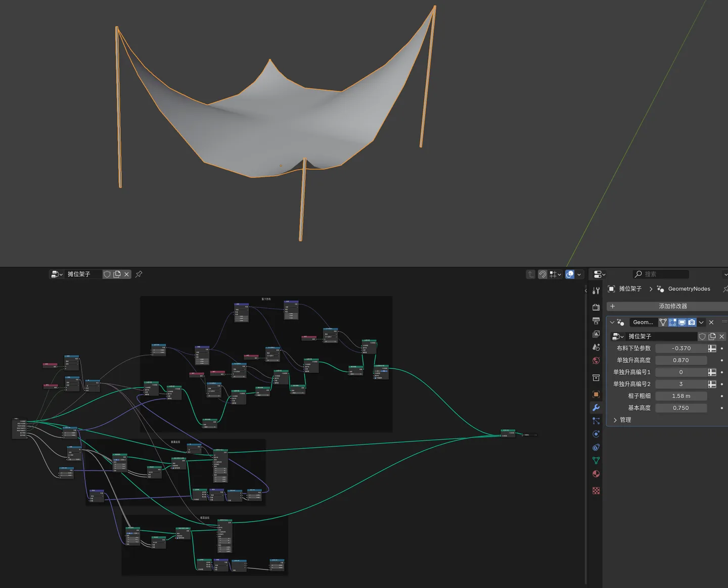
Task: Click the properties 搜索 search field
Action: coord(661,274)
